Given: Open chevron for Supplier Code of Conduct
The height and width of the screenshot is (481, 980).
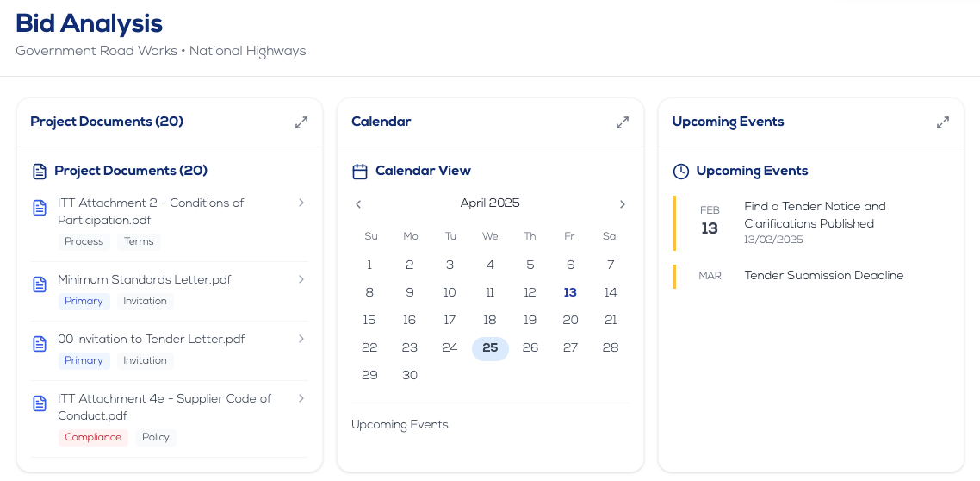Looking at the screenshot, I should click(301, 398).
